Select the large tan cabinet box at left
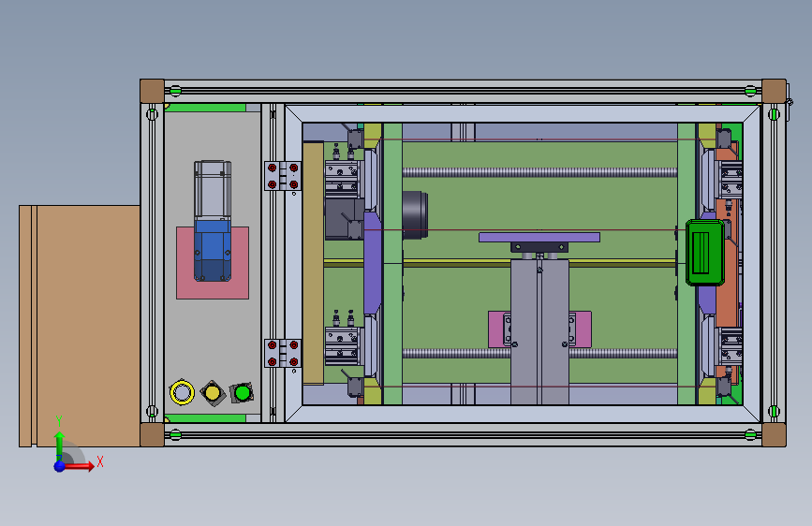 pos(80,326)
